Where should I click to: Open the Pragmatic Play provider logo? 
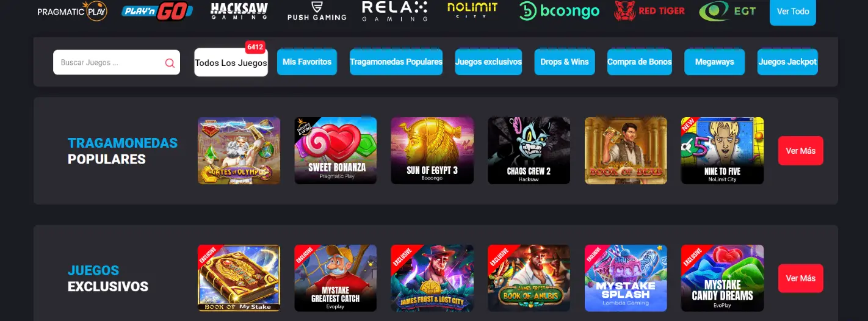coord(72,11)
